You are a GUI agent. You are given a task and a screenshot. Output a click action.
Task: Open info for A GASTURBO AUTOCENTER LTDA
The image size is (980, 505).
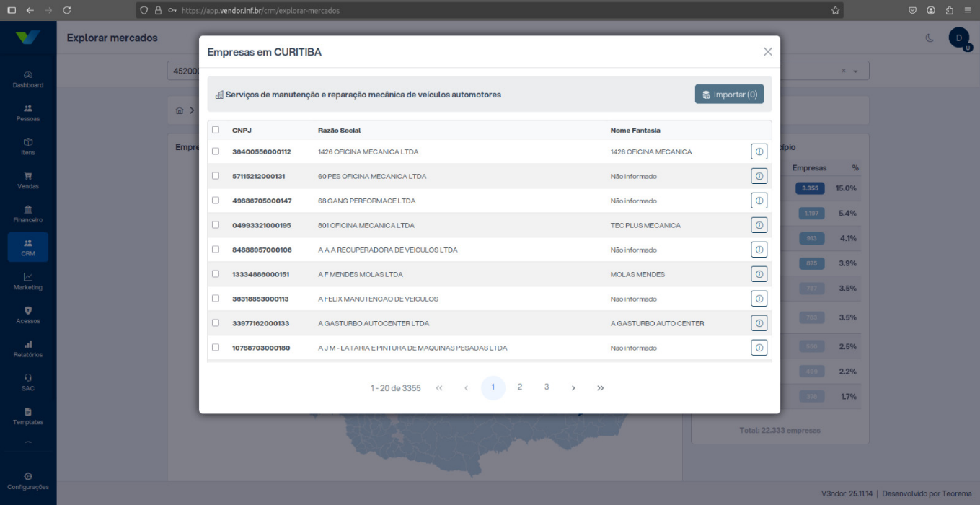click(x=759, y=323)
